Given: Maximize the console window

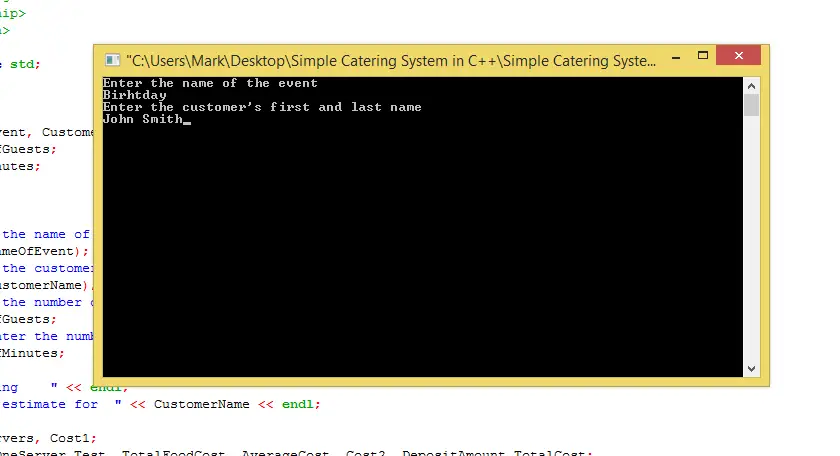Looking at the screenshot, I should click(x=699, y=57).
